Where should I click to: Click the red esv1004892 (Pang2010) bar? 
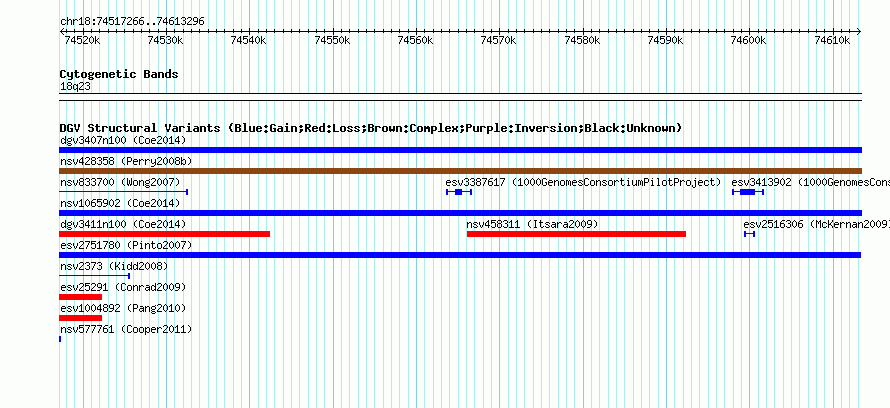[81, 318]
